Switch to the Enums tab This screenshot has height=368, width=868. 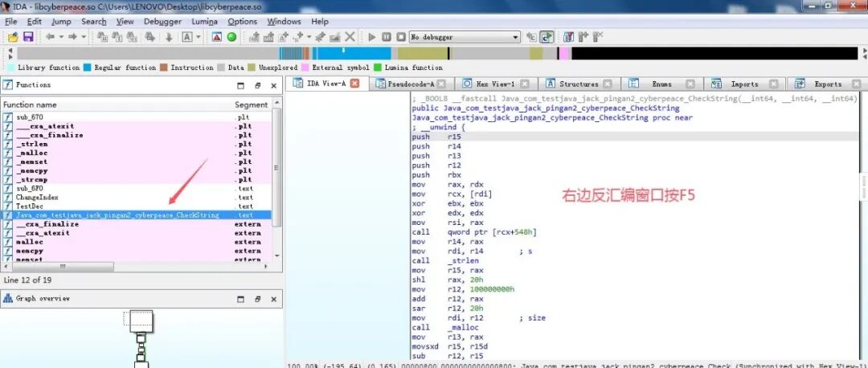point(661,84)
